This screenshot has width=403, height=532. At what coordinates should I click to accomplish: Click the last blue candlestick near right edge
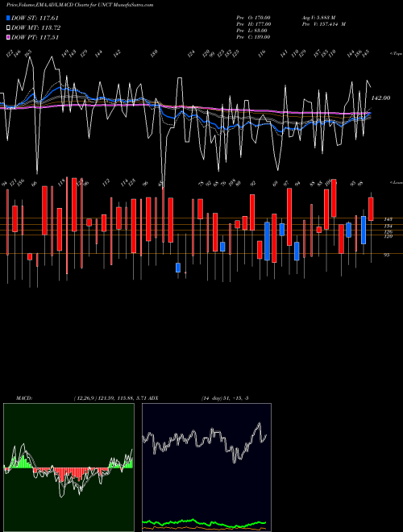point(364,230)
